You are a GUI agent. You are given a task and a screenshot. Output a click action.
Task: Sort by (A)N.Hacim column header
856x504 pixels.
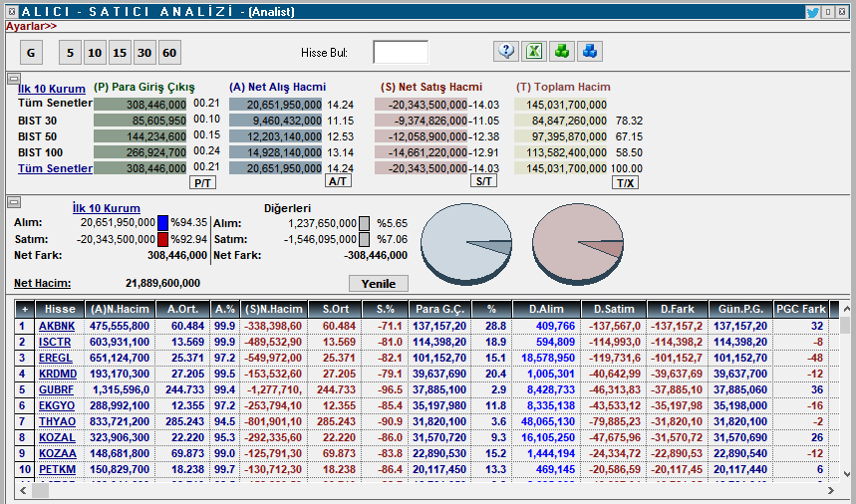[x=121, y=309]
